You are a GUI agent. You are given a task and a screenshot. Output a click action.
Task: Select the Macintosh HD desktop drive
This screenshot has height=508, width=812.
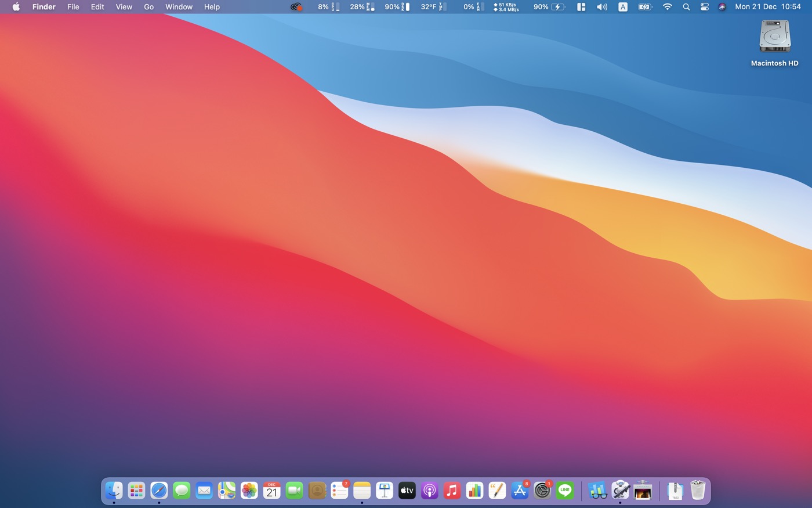click(774, 37)
